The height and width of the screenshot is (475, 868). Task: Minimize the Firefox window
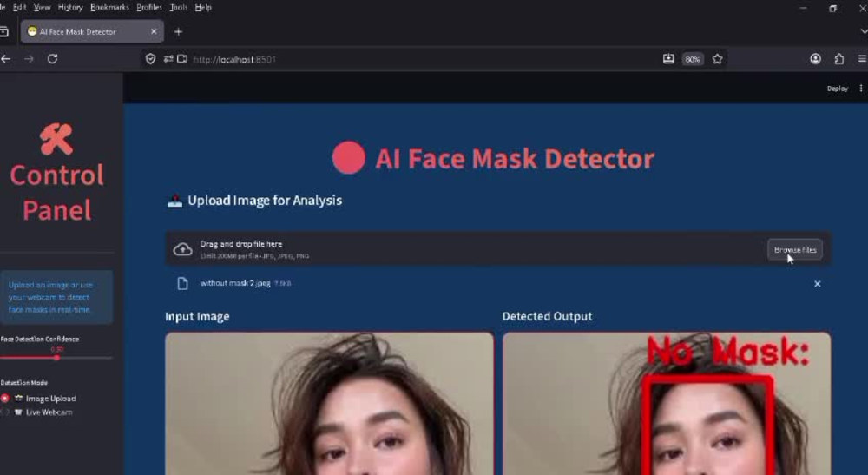click(x=803, y=9)
